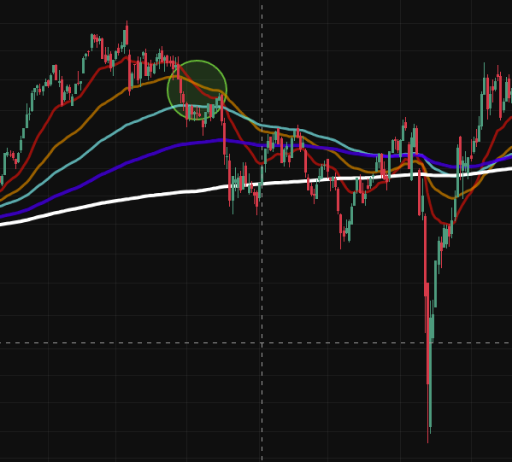The width and height of the screenshot is (512, 462).
Task: Click the white line at the chart's left edge
Action: 2,224
